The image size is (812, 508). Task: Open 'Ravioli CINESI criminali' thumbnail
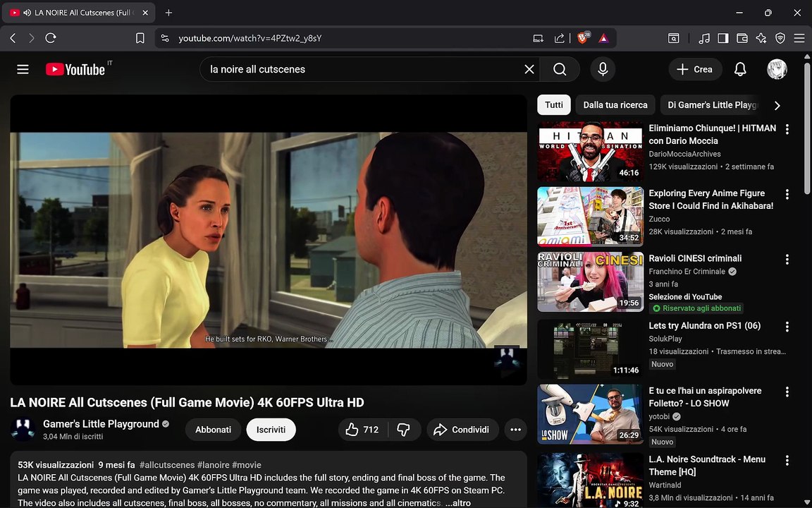pyautogui.click(x=591, y=282)
